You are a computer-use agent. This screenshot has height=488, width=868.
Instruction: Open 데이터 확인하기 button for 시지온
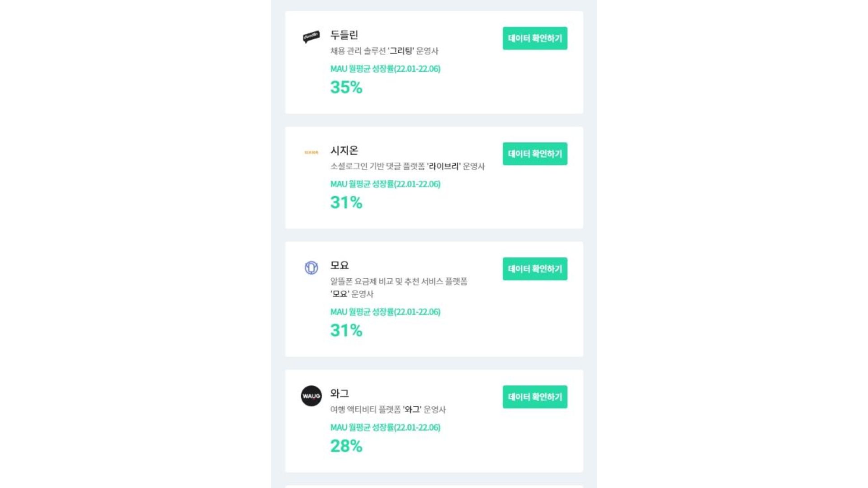coord(535,154)
